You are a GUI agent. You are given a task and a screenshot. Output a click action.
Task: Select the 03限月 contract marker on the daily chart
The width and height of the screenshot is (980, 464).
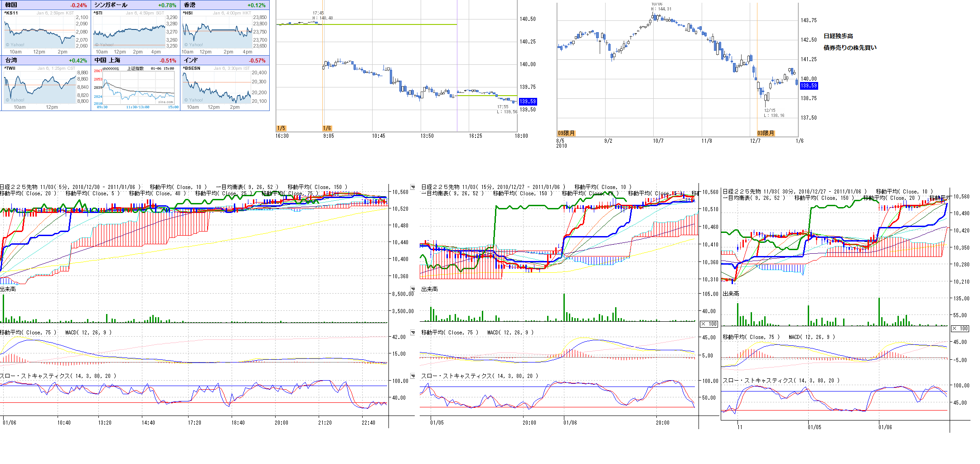tap(766, 133)
